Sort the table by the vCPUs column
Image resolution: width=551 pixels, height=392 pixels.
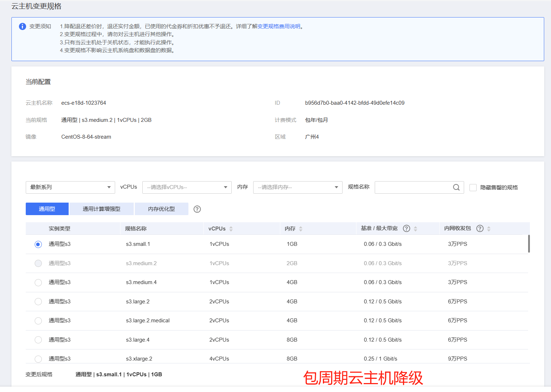coord(231,229)
